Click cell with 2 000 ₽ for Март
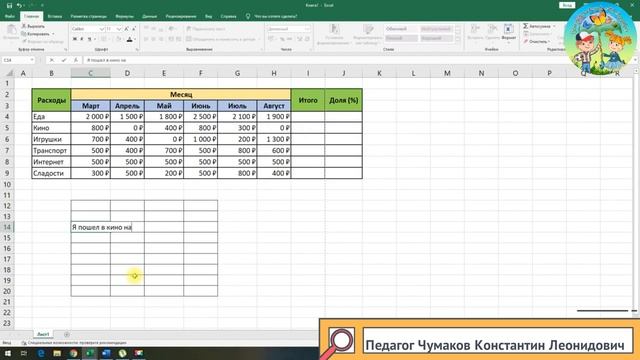 pos(91,117)
